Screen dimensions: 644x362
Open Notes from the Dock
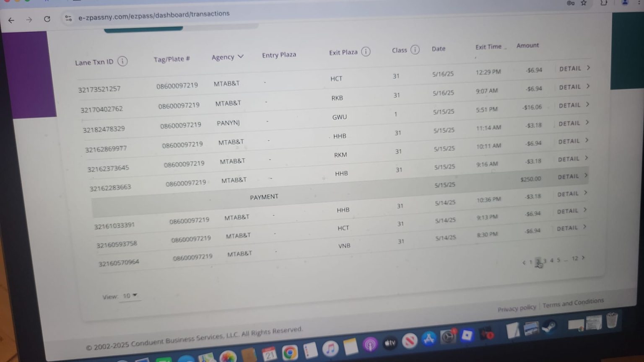(x=351, y=346)
